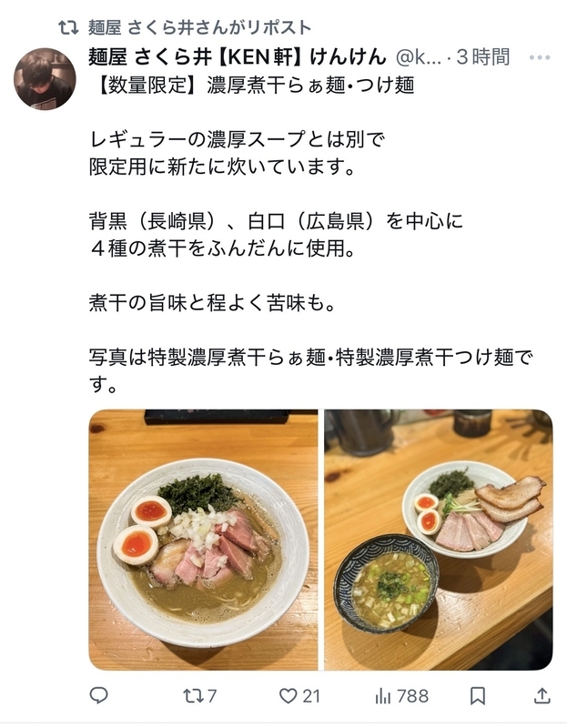Open the ramen bowl photo on left
Viewport: 567px width, 728px height.
(203, 540)
